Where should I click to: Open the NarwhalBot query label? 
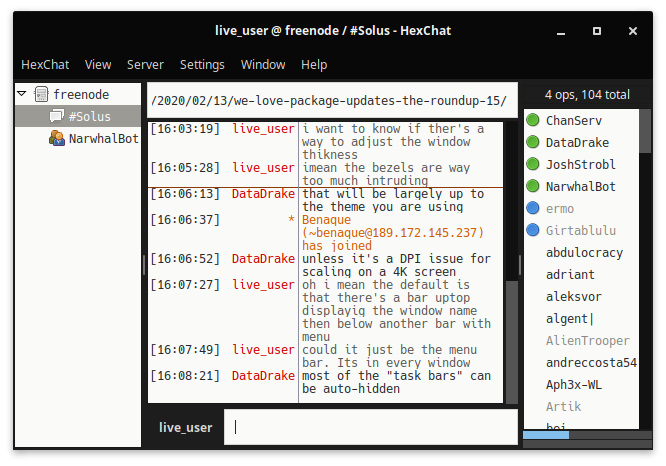pyautogui.click(x=104, y=138)
